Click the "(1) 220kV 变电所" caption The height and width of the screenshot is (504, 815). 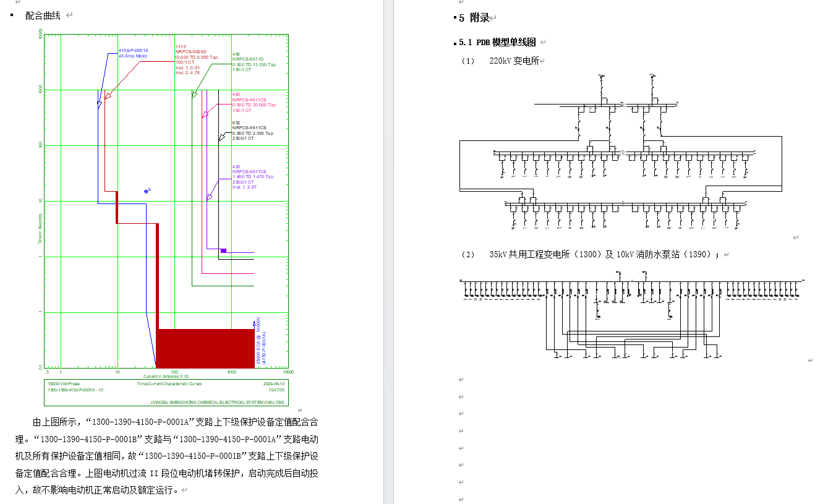tap(500, 61)
